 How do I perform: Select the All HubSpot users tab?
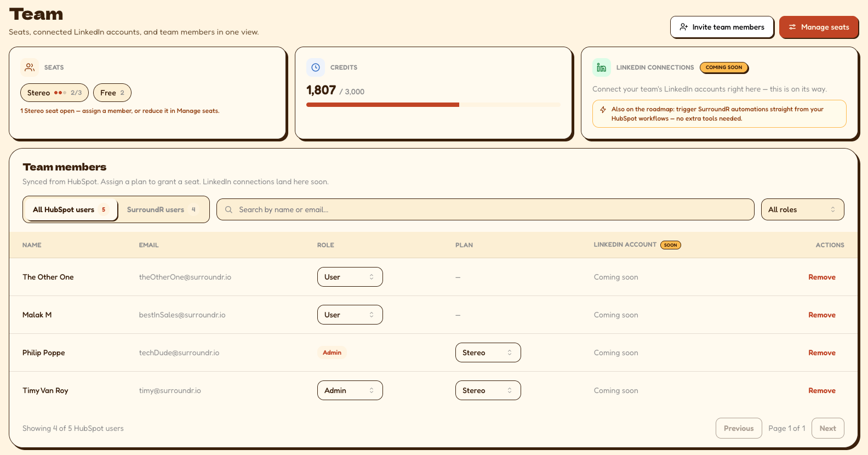[71, 209]
